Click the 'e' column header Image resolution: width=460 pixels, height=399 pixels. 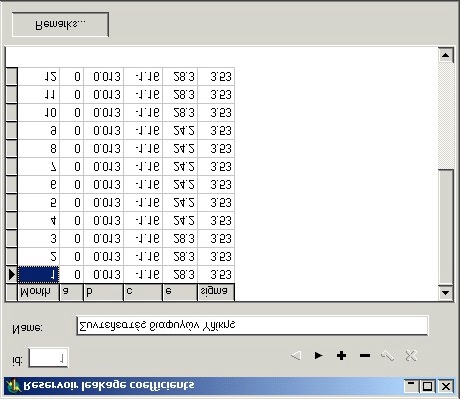coord(180,292)
